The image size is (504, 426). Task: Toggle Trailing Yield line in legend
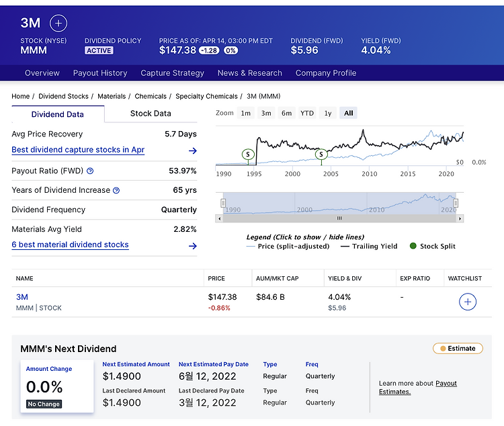point(369,247)
